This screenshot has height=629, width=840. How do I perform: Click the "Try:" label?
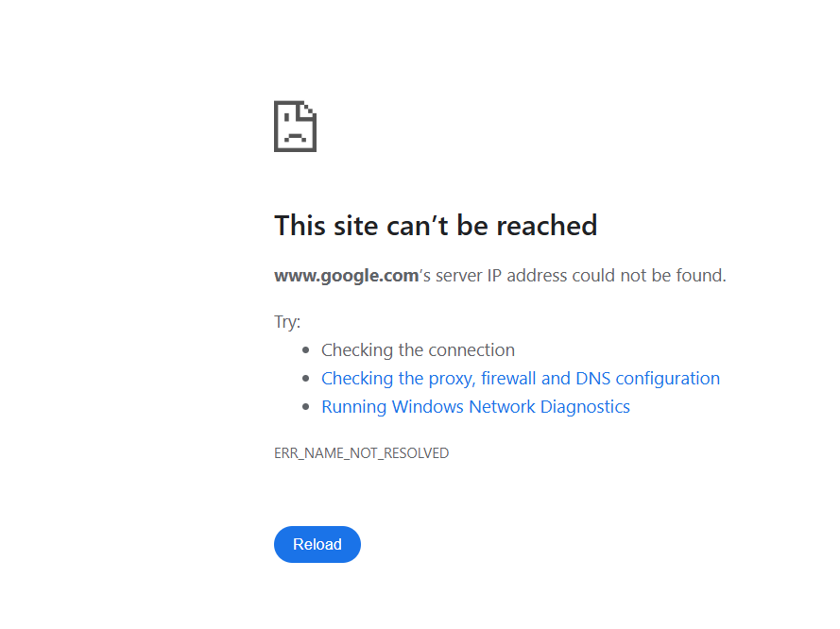click(287, 322)
